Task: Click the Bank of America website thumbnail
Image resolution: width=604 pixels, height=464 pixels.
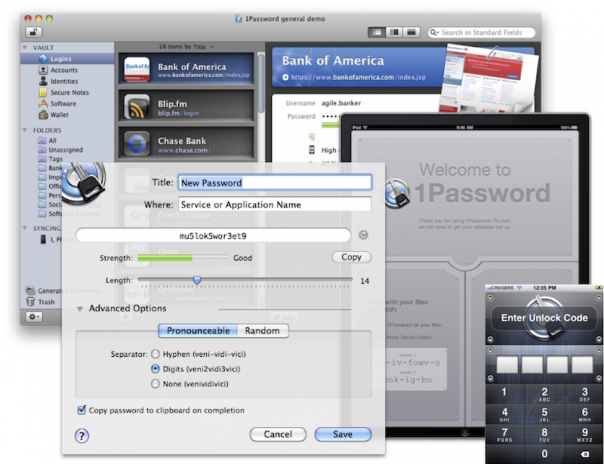Action: 488,80
